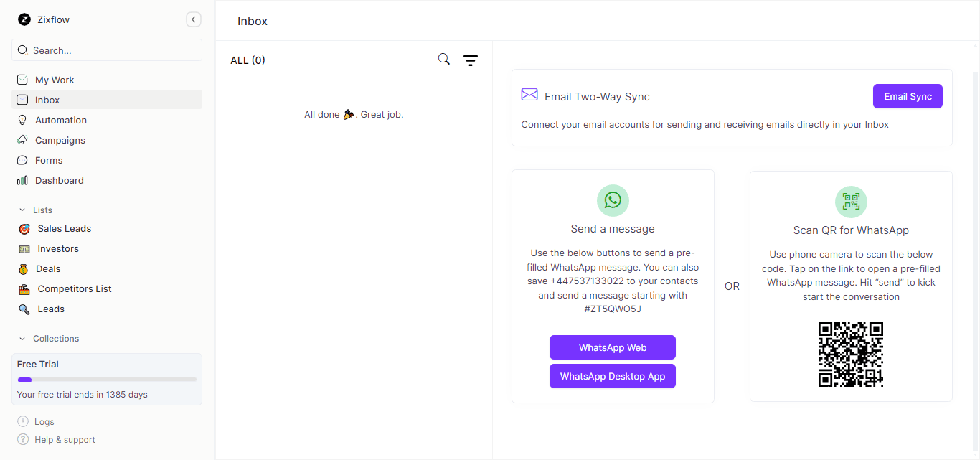Screen dimensions: 980x460
Task: Open the inbox filter options
Action: click(471, 60)
